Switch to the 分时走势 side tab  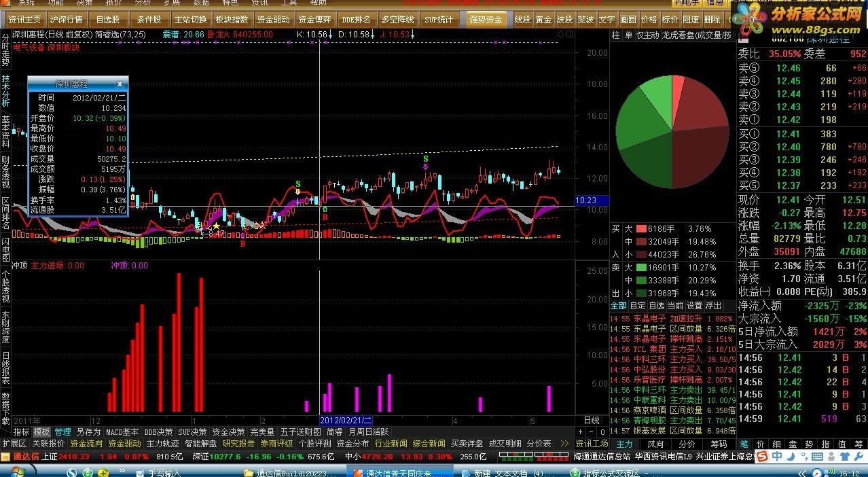point(5,50)
